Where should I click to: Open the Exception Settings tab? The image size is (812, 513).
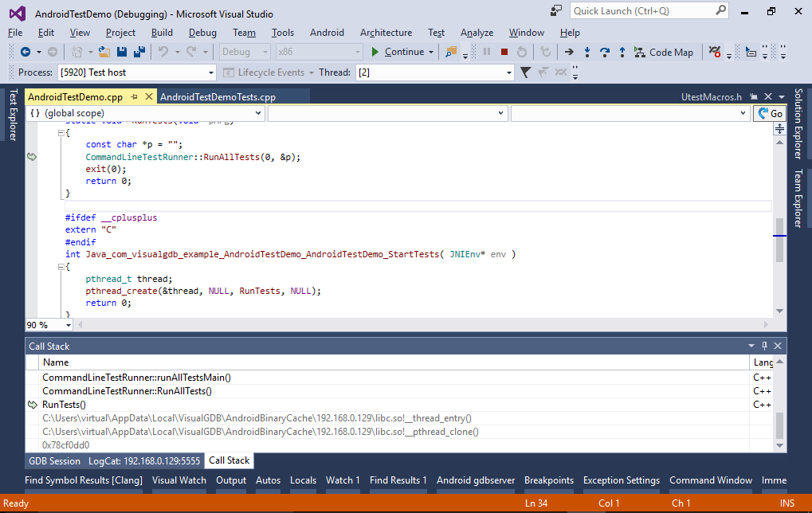[622, 480]
